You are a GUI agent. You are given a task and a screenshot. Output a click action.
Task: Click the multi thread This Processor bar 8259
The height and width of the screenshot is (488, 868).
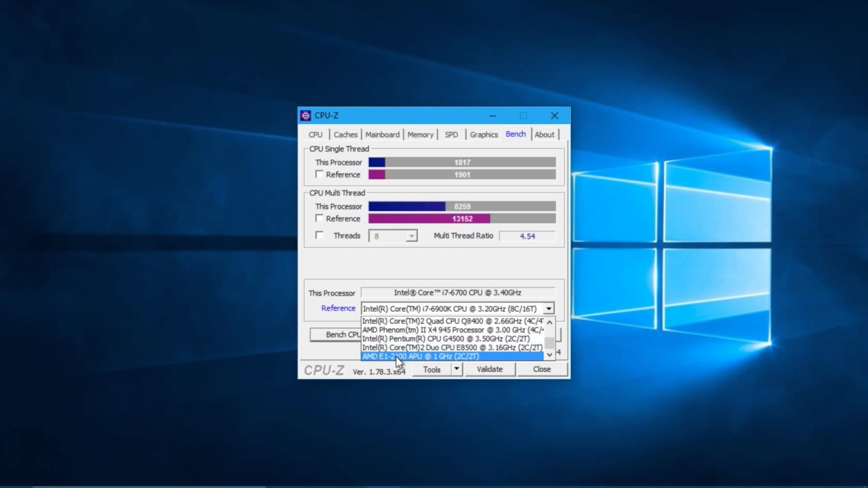[x=462, y=207]
